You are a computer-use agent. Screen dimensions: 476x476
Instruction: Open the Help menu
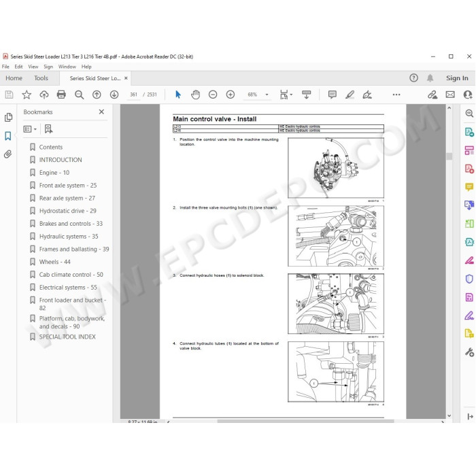86,67
